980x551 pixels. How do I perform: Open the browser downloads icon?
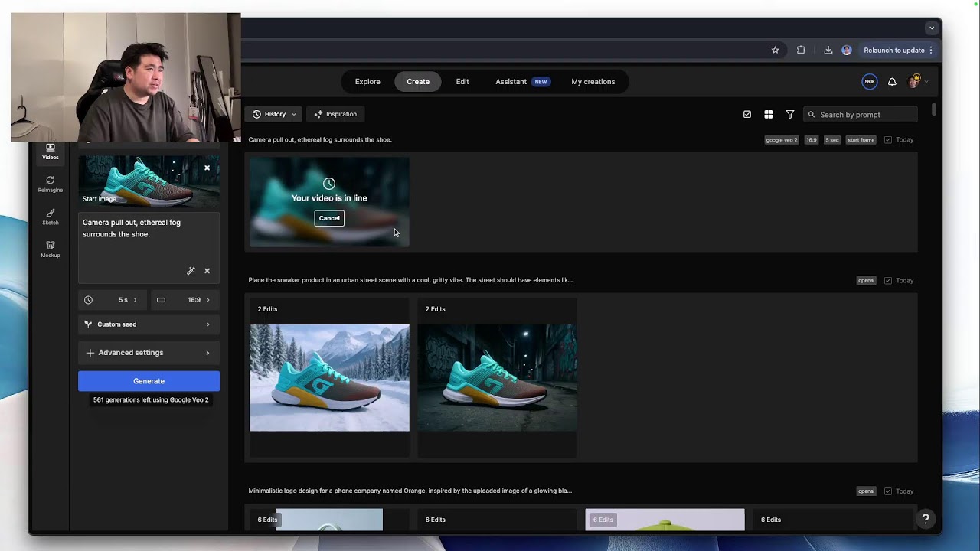coord(828,51)
